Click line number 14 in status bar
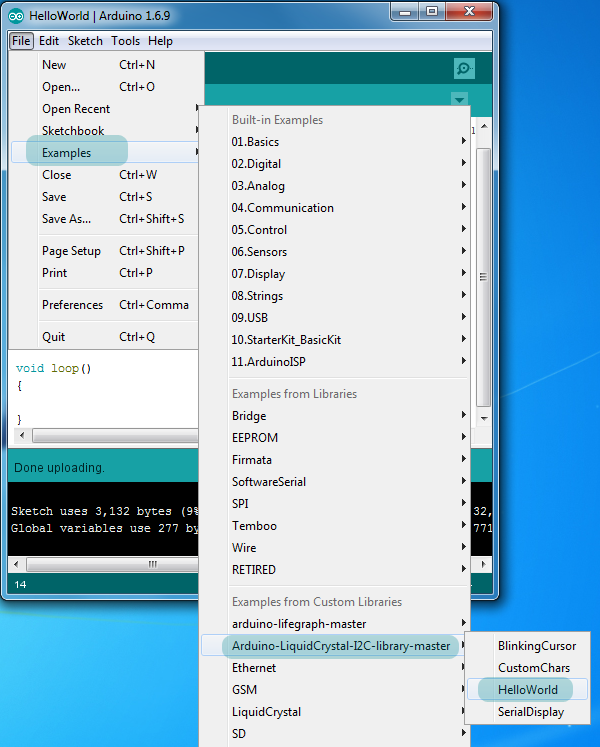This screenshot has width=600, height=747. coord(20,585)
